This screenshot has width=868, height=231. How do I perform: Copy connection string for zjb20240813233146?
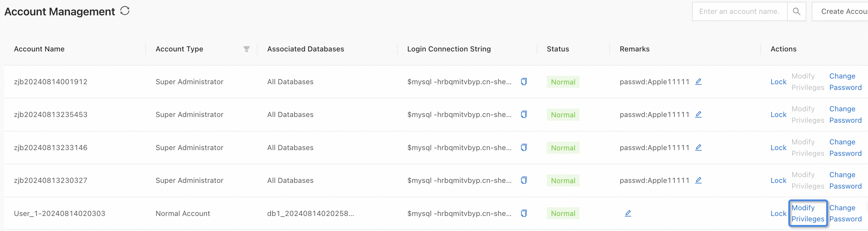click(x=524, y=147)
